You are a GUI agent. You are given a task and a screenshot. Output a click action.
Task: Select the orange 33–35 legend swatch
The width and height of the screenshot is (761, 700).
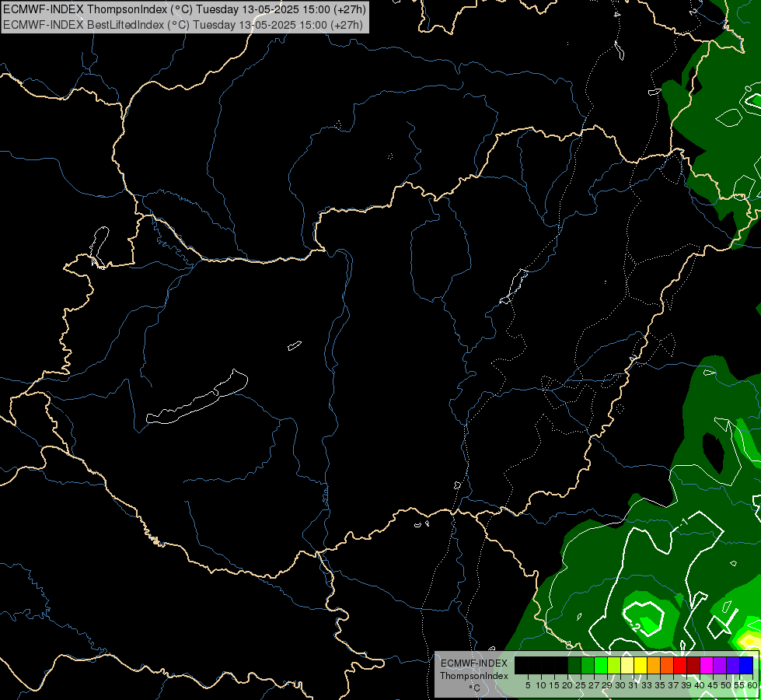pos(654,665)
